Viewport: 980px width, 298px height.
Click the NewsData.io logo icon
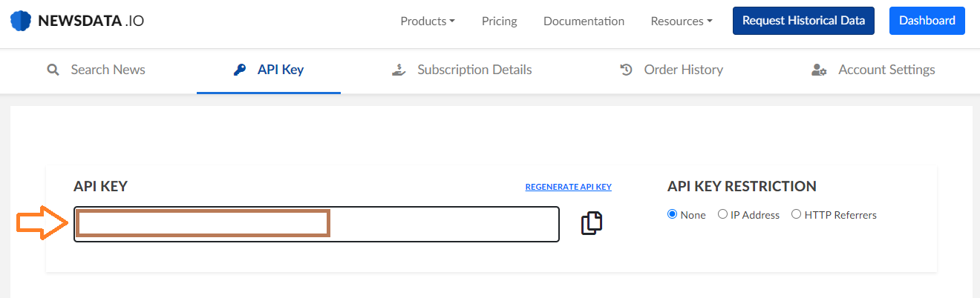[x=21, y=21]
